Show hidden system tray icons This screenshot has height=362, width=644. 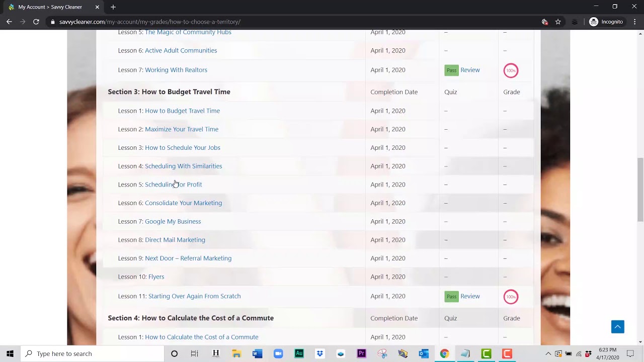(x=548, y=353)
